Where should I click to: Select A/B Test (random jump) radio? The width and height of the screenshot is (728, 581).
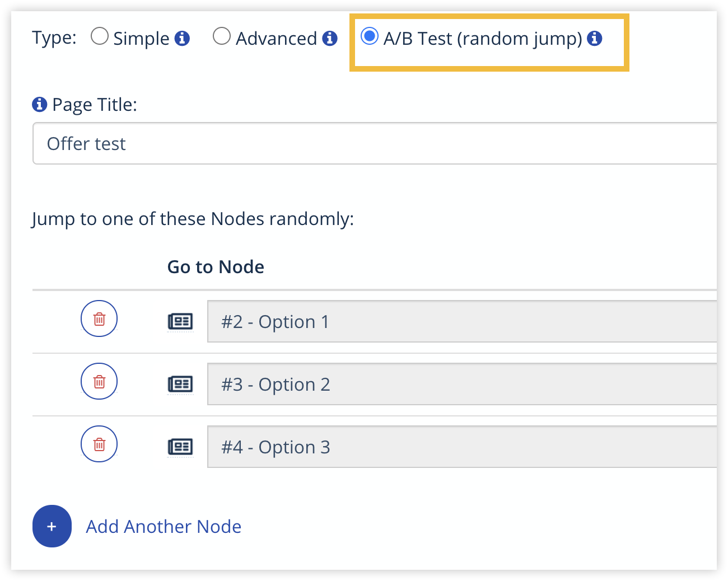pos(370,36)
